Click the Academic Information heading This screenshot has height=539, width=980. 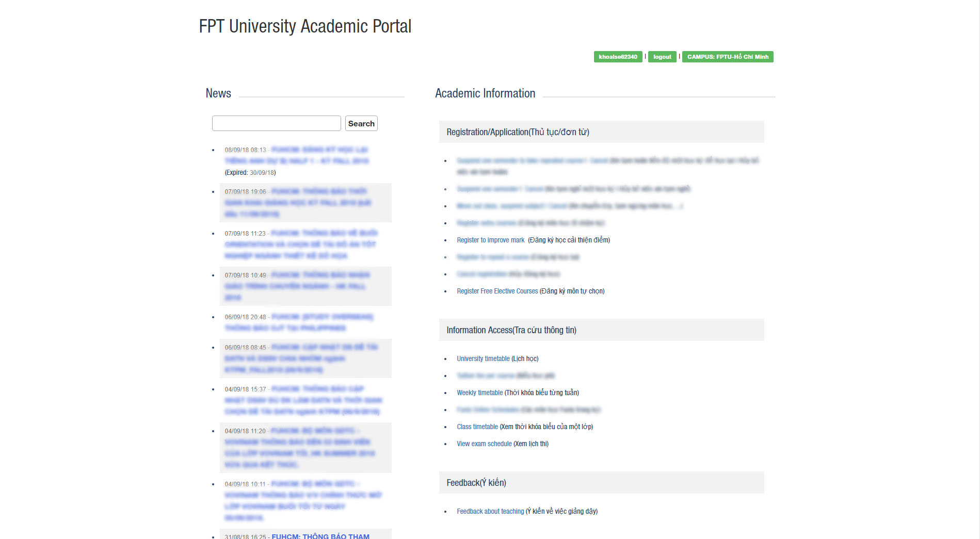click(485, 93)
